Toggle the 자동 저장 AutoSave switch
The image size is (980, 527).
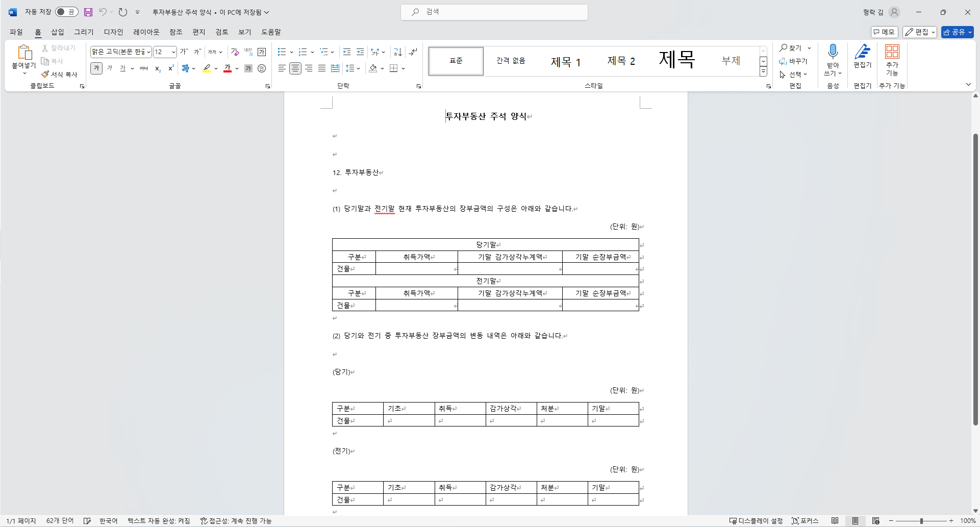click(x=66, y=12)
